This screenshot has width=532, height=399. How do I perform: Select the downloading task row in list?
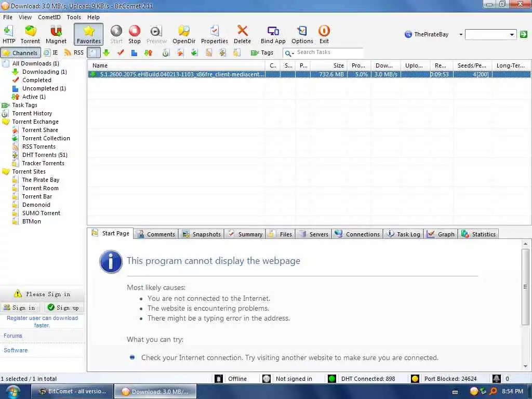pos(309,74)
